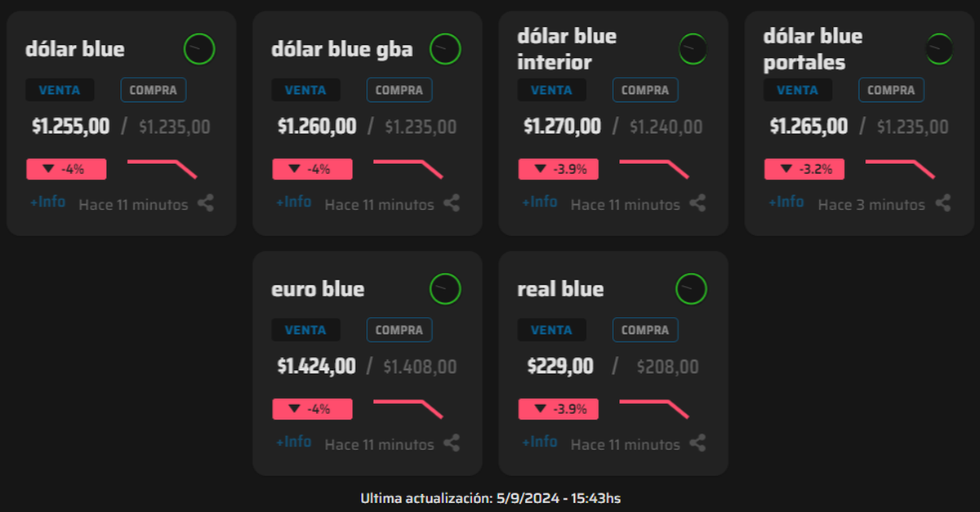Share the euro blue quote
Screen dimensions: 980x512
pos(452,443)
